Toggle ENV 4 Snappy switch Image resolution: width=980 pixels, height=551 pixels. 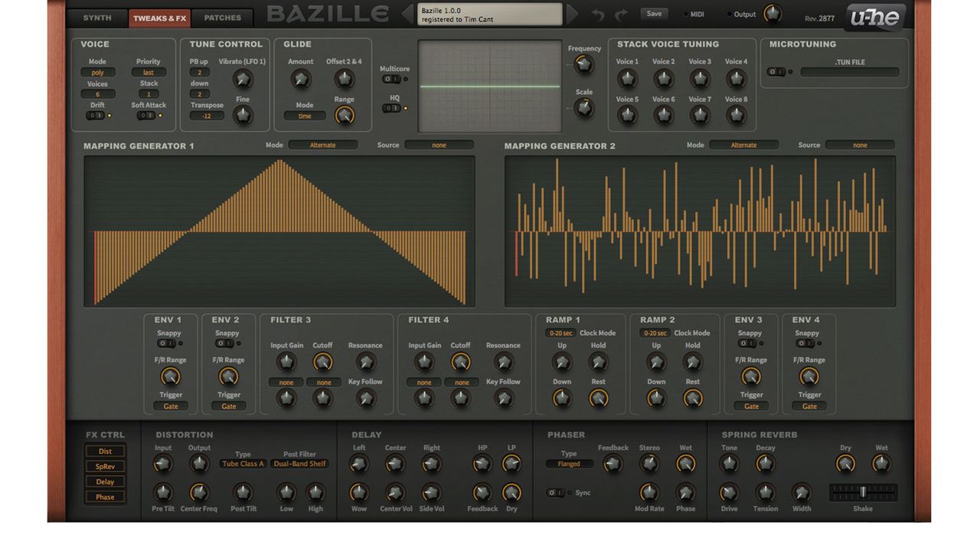point(805,344)
